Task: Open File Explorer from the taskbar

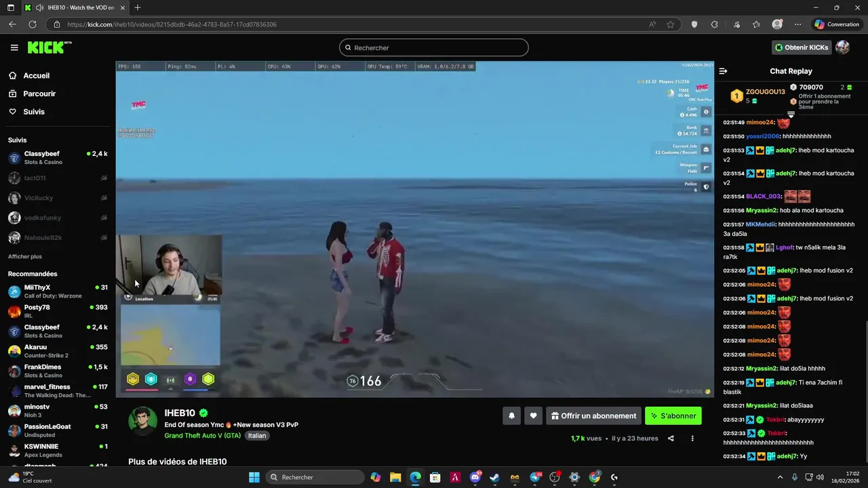Action: 395,477
